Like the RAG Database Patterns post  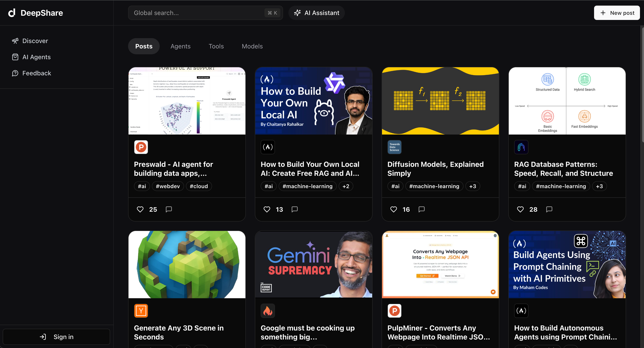pos(520,209)
